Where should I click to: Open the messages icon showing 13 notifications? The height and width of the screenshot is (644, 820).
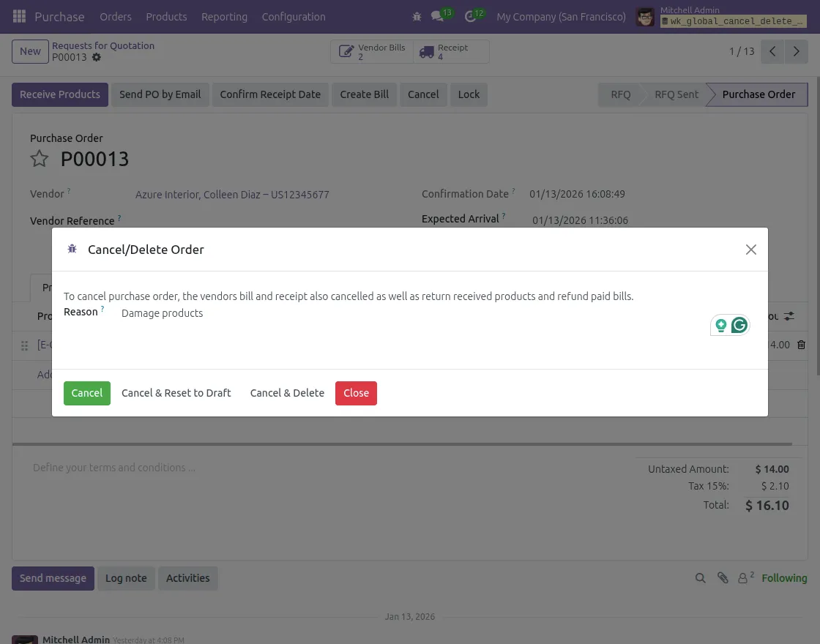pyautogui.click(x=437, y=16)
